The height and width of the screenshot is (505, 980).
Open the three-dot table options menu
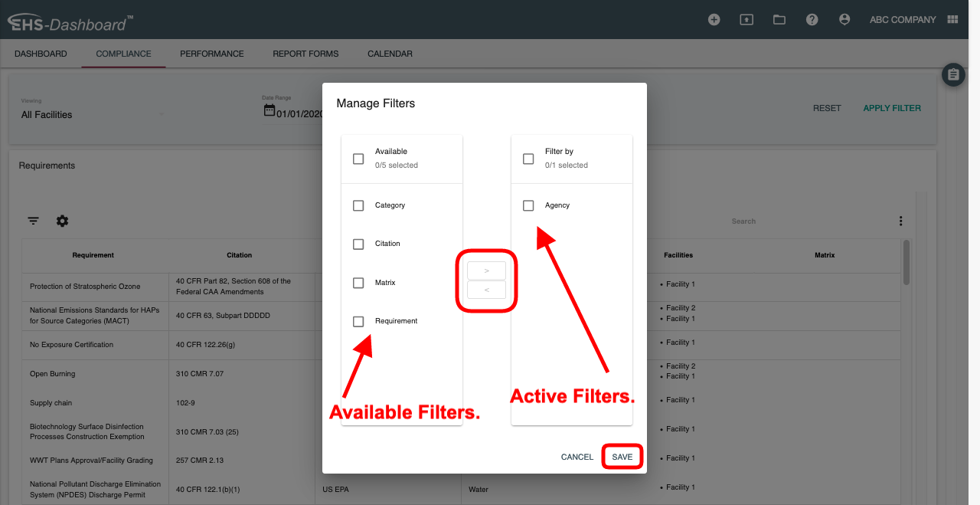tap(900, 221)
